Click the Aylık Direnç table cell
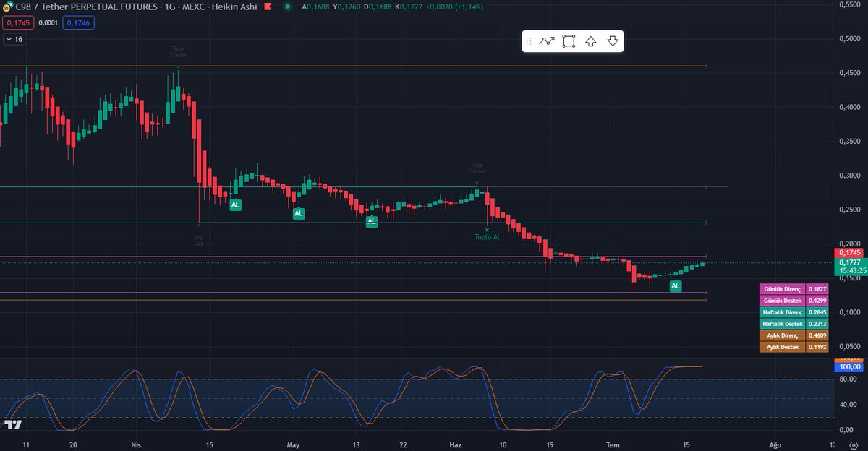The image size is (868, 451). coord(783,335)
